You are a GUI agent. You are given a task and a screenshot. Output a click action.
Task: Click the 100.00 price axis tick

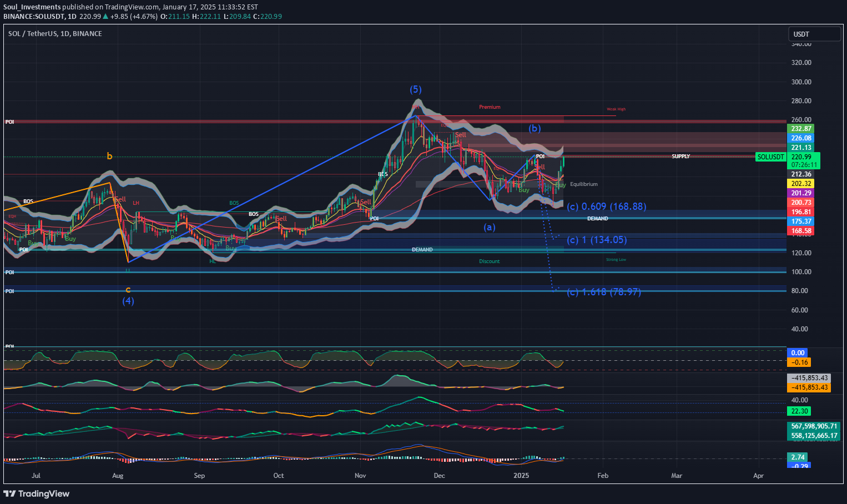[x=801, y=272]
